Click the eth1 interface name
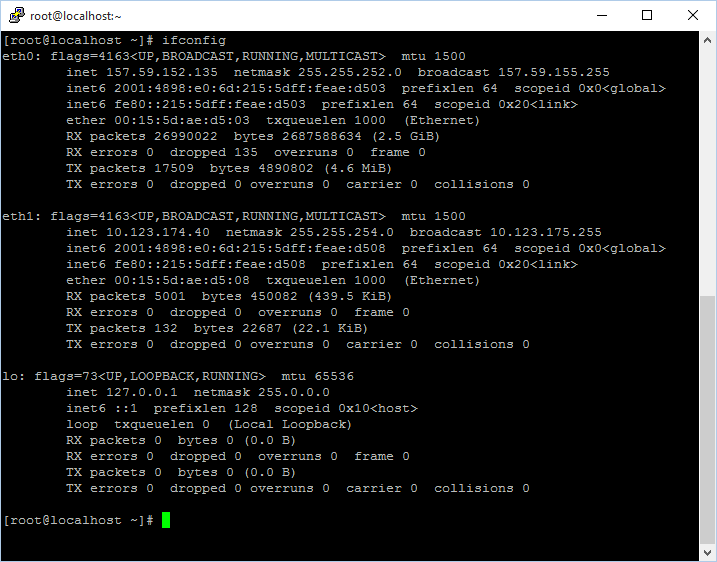This screenshot has height=562, width=717. (21, 216)
